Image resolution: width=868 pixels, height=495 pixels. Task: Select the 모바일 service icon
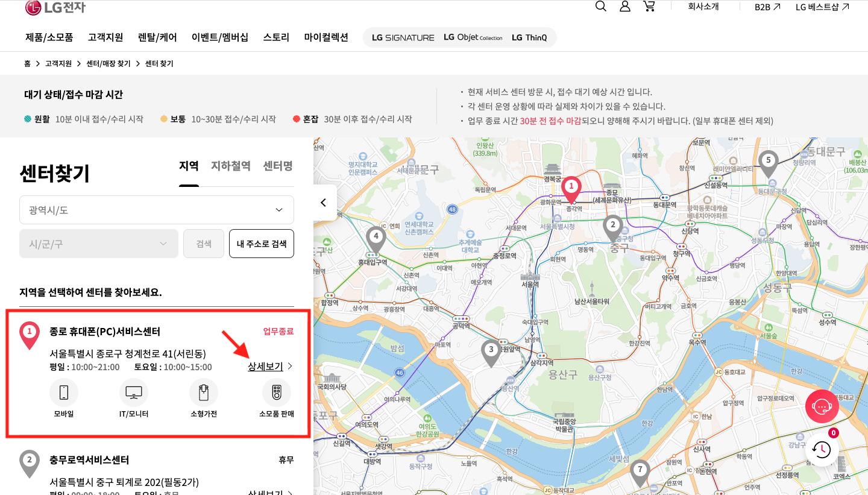pos(63,393)
